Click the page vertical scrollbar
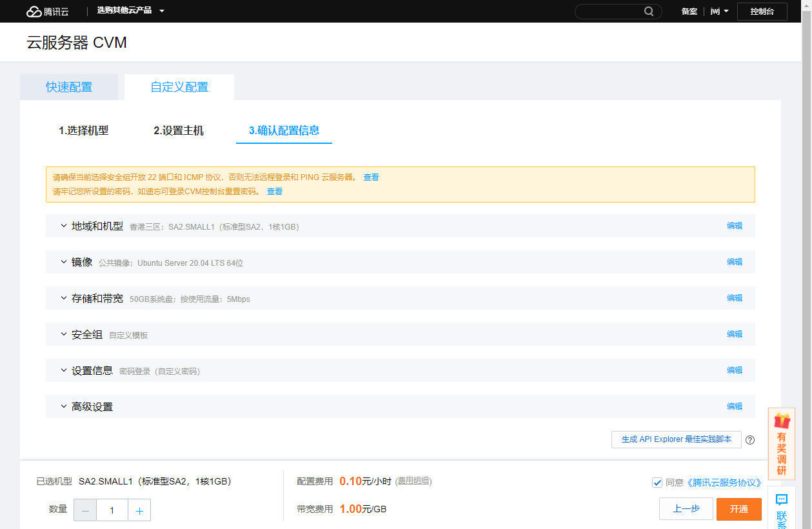 [x=806, y=264]
